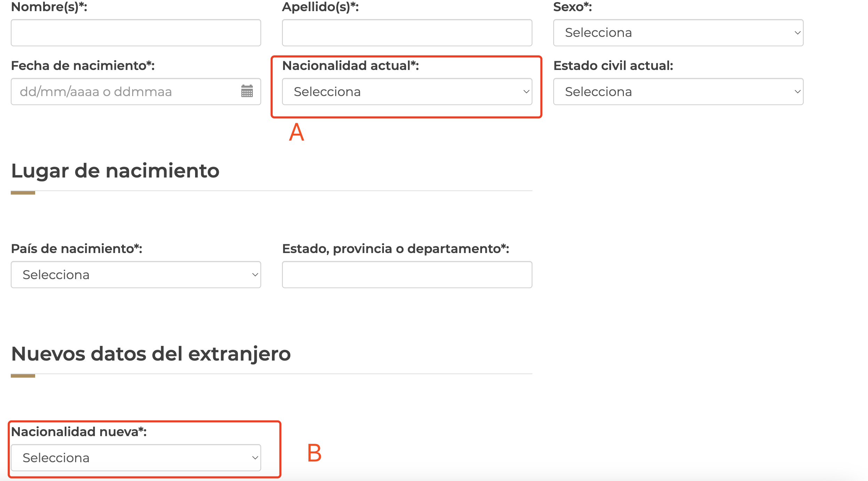
Task: Type in the Fecha de nacimiento field
Action: click(x=125, y=92)
